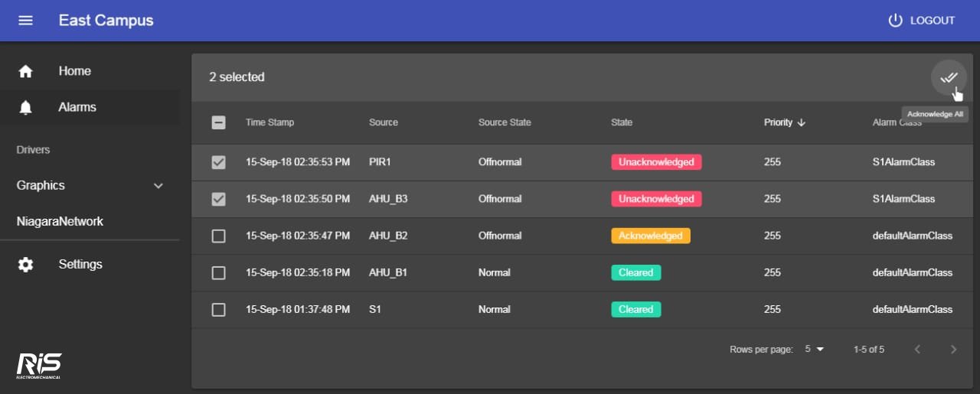Click the logout power icon
Image resolution: width=980 pixels, height=394 pixels.
click(x=895, y=21)
